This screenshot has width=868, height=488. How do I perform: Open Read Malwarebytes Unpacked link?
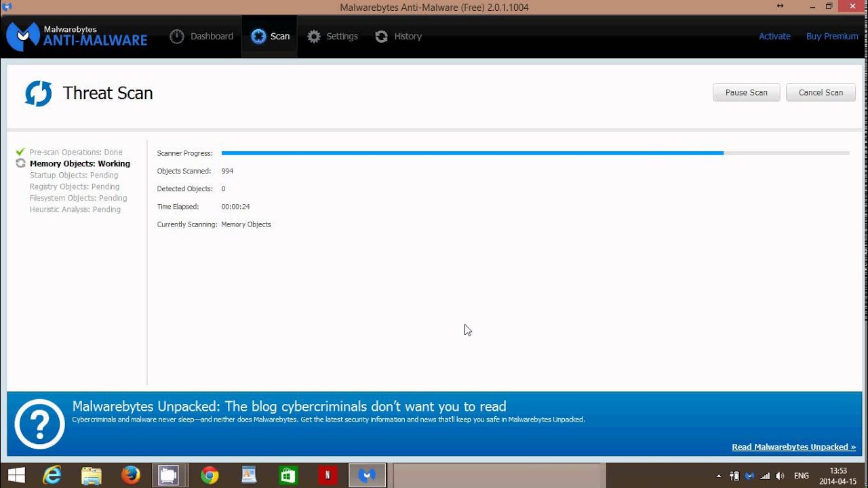pos(793,447)
